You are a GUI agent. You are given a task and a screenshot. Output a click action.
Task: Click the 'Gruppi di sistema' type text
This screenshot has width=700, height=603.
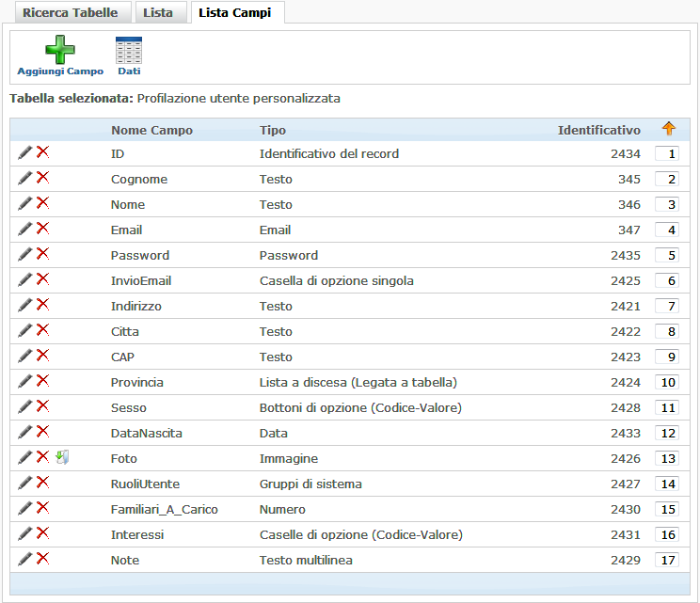[x=310, y=484]
